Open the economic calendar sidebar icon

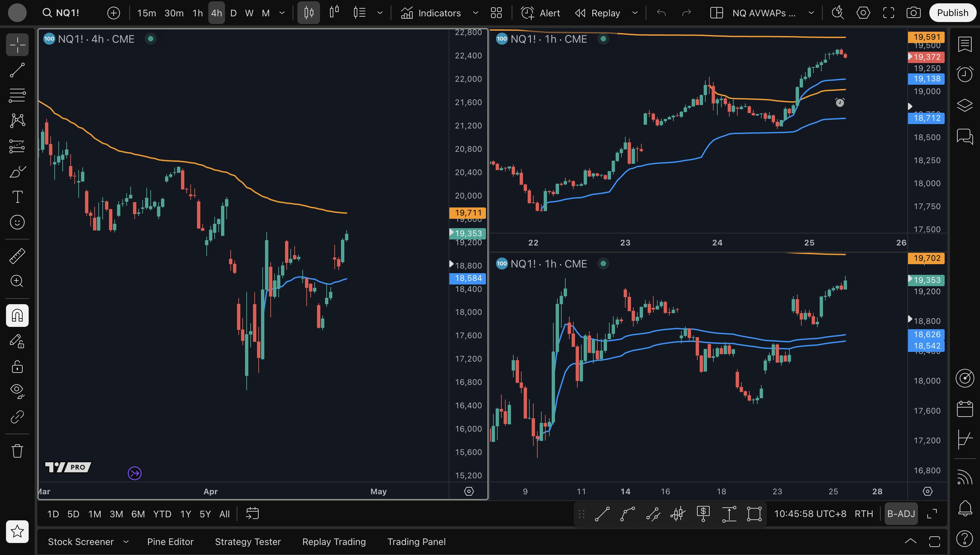coord(964,409)
